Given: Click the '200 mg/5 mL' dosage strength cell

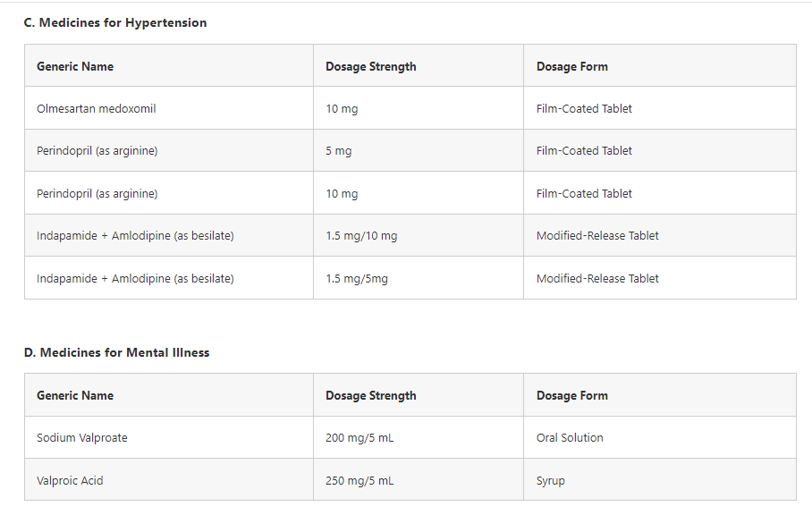Looking at the screenshot, I should (359, 437).
